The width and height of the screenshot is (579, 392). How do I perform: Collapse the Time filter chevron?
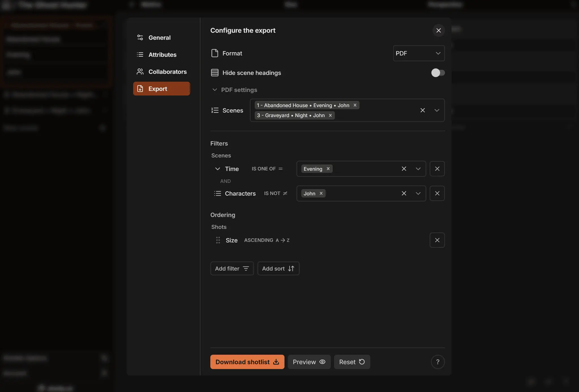click(x=217, y=169)
